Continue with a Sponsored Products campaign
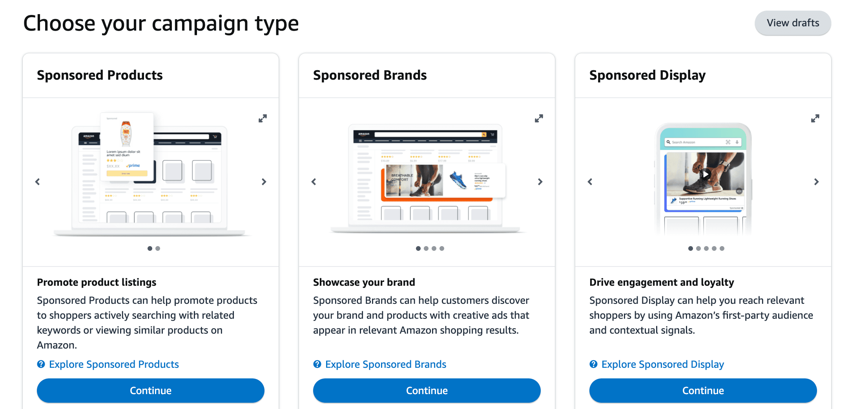The width and height of the screenshot is (868, 409). [150, 390]
